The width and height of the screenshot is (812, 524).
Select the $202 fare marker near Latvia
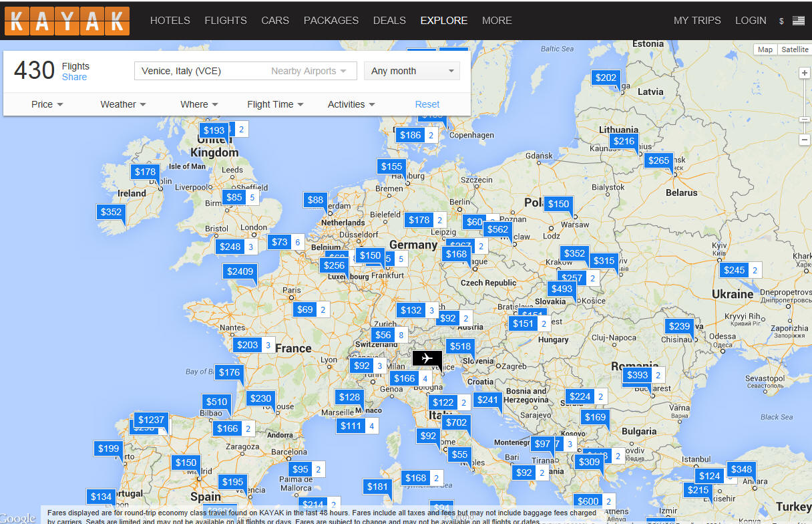coord(606,78)
